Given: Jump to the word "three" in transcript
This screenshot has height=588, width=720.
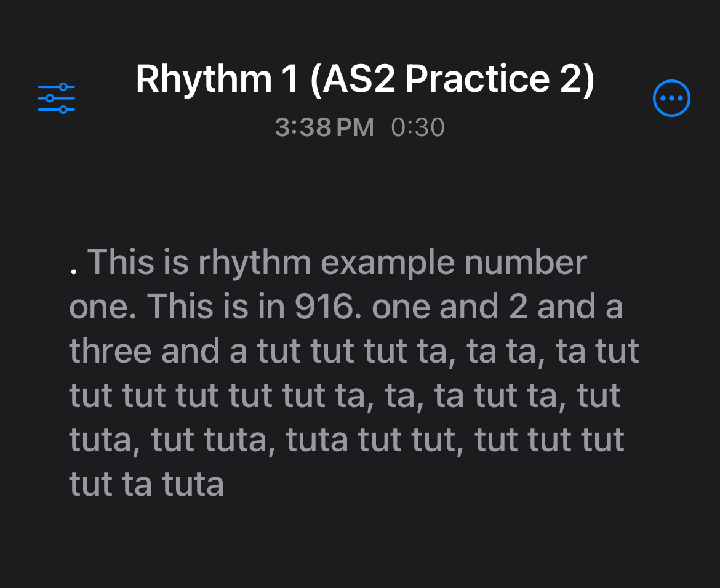Looking at the screenshot, I should 110,352.
